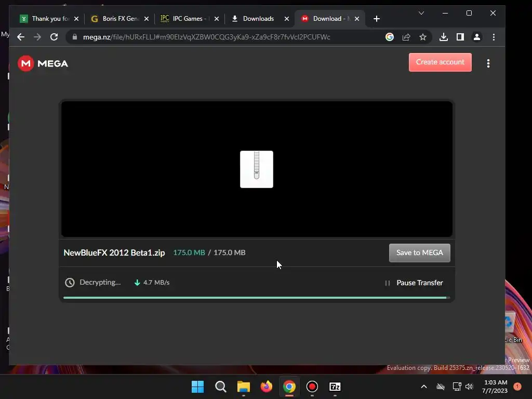The width and height of the screenshot is (532, 399).
Task: Open taskbar Search
Action: tap(220, 387)
